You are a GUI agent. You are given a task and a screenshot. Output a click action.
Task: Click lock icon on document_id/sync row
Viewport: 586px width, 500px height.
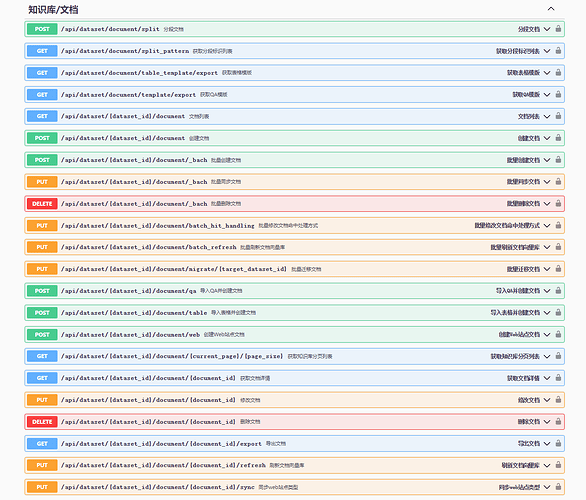click(x=558, y=487)
